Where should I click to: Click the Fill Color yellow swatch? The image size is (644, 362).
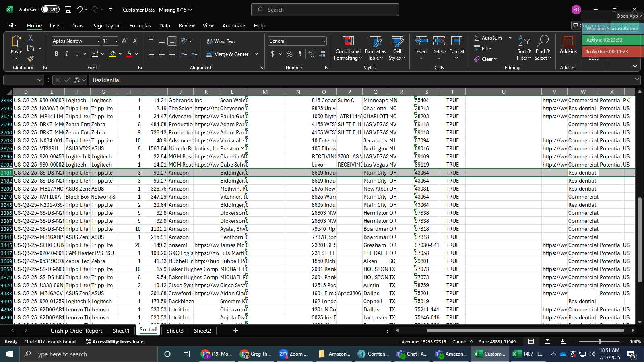[113, 54]
